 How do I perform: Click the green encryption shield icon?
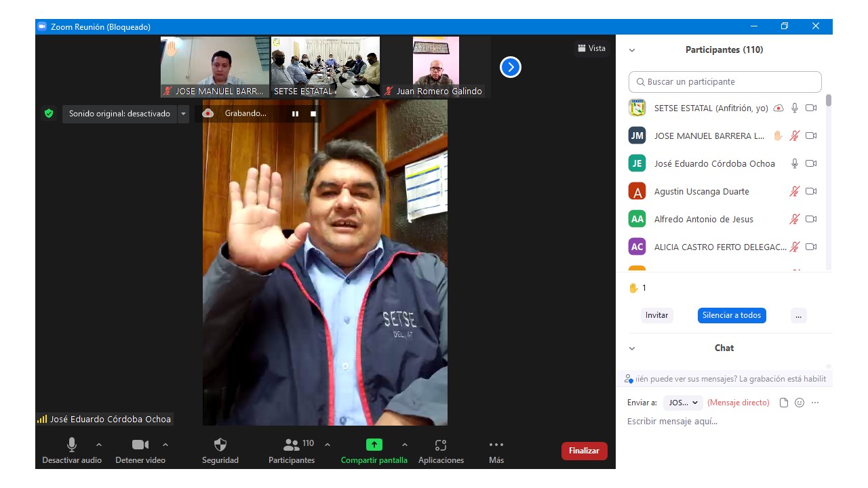tap(49, 113)
